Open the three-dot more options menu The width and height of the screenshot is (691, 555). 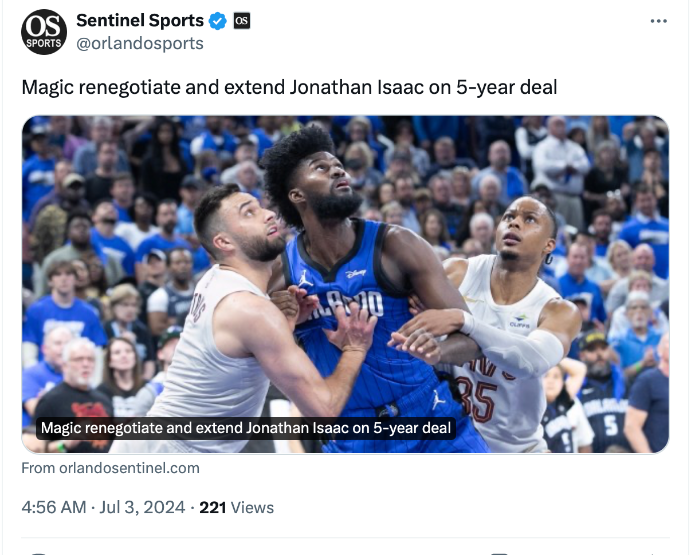point(658,21)
